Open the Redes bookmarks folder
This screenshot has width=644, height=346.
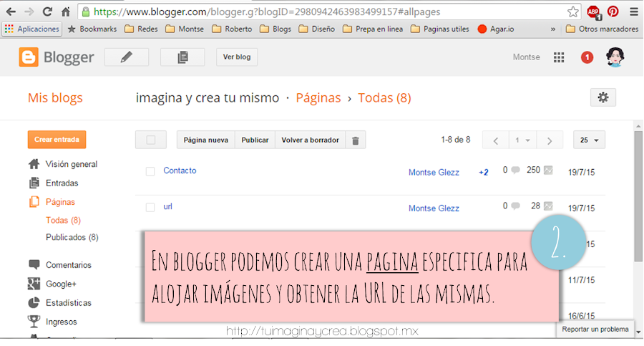[x=141, y=29]
